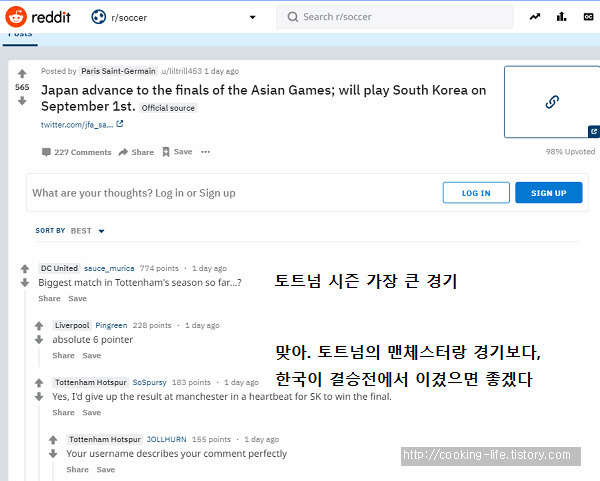Image resolution: width=600 pixels, height=481 pixels.
Task: Open the Reddit home logo
Action: [x=38, y=17]
